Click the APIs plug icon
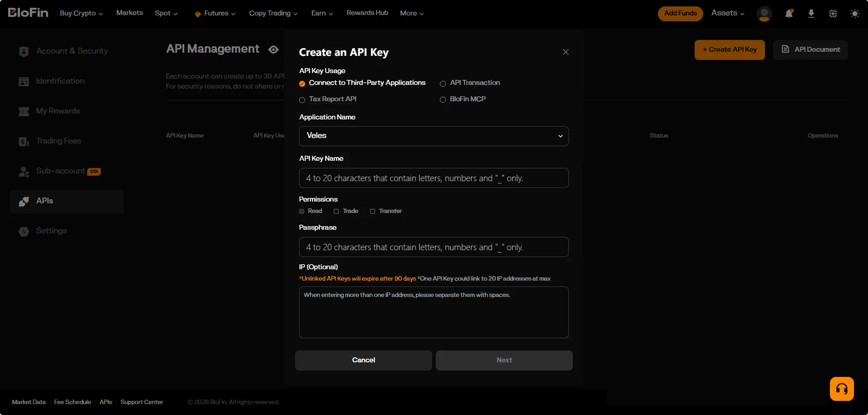The height and width of the screenshot is (415, 868). pos(24,201)
